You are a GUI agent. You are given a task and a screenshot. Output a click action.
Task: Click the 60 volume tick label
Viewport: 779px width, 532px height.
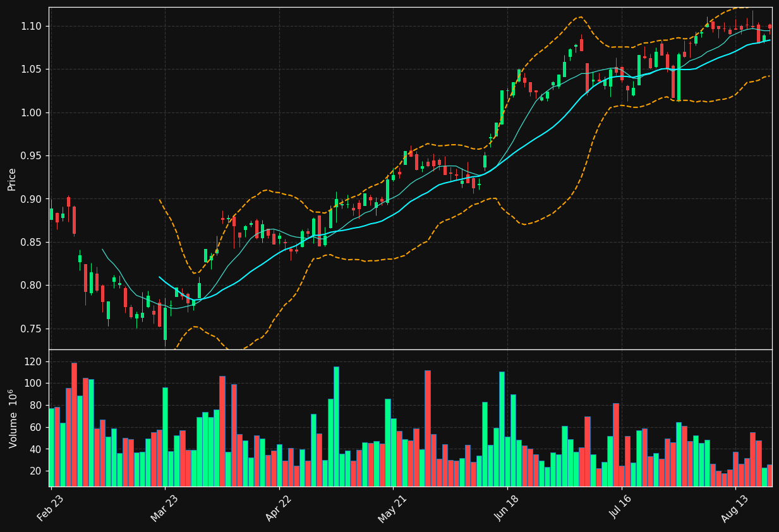[x=37, y=428]
